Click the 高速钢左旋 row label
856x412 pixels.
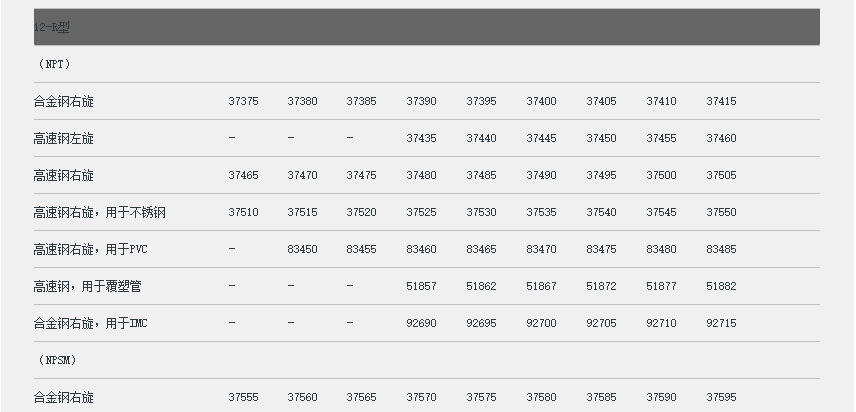click(x=64, y=138)
